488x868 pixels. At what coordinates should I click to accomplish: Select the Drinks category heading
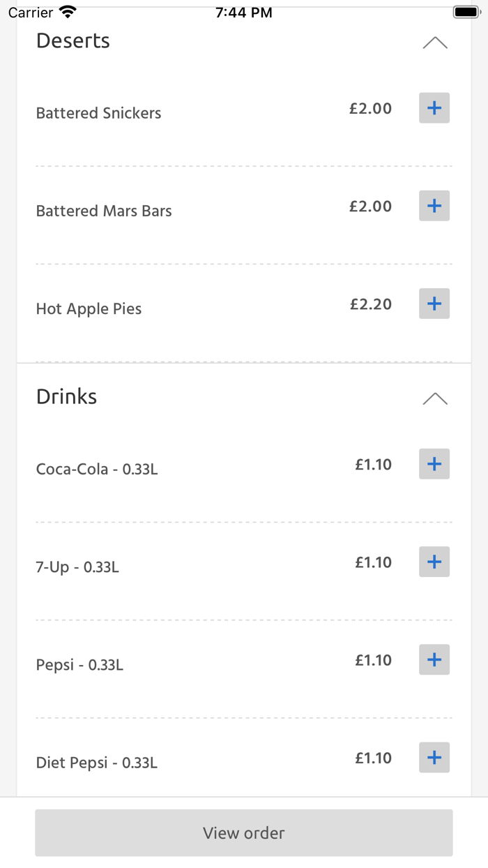tap(66, 396)
